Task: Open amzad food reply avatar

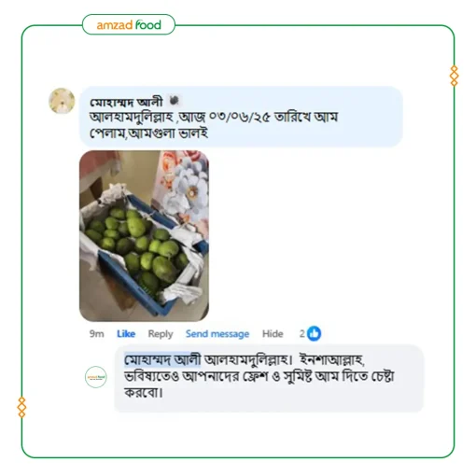Action: [96, 377]
